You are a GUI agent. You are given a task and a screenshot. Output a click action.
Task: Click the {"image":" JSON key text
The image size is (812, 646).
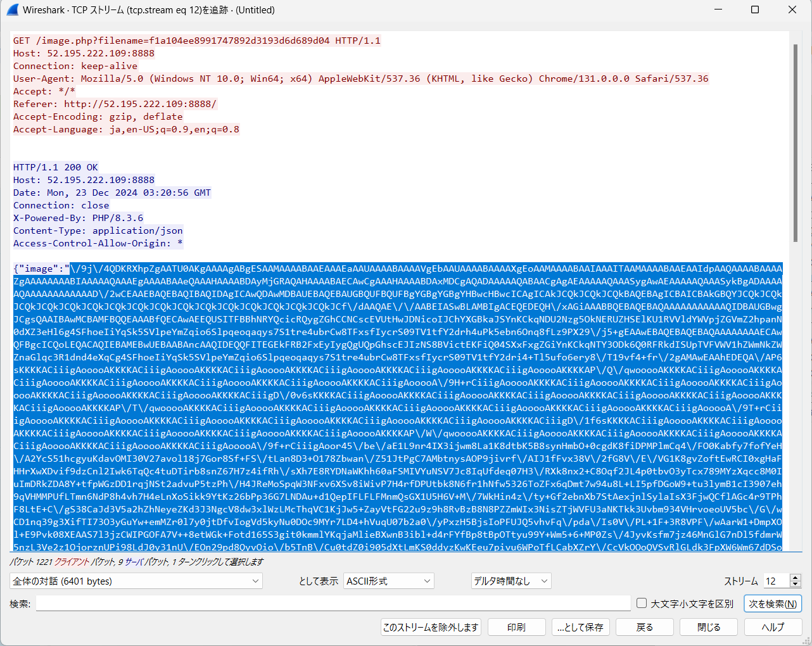[x=42, y=269]
